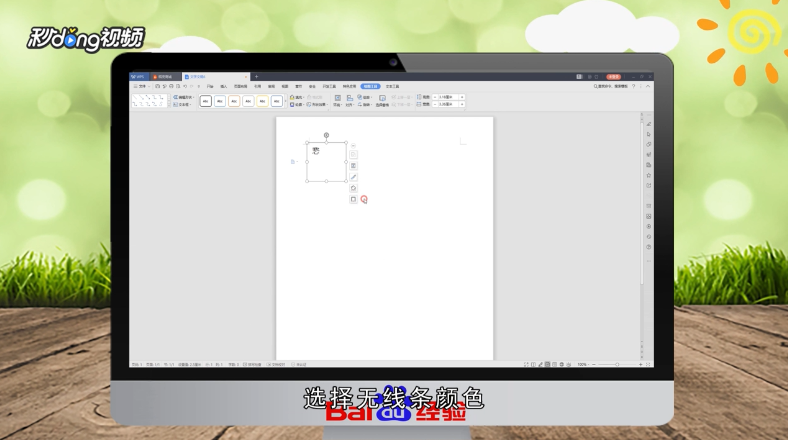Click the Save icon in quick access toolbar
Screen dimensions: 788x440
(x=157, y=86)
